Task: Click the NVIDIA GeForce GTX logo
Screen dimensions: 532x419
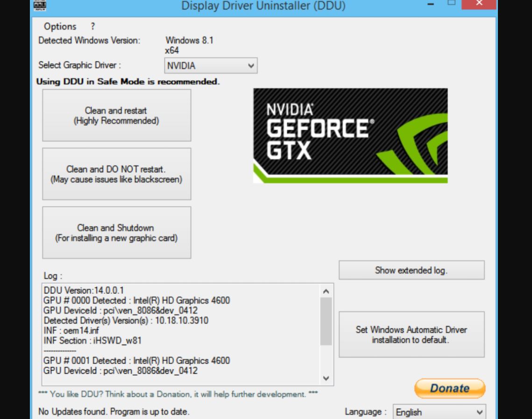Action: click(350, 135)
